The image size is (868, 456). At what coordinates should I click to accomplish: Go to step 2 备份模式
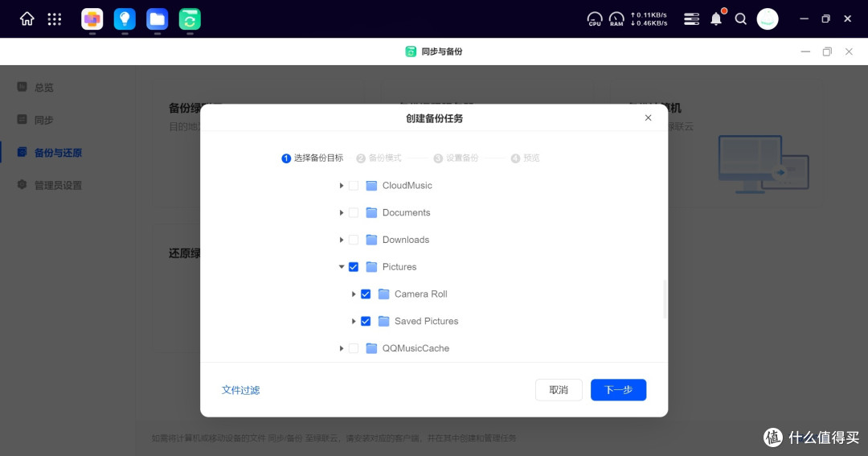[379, 158]
